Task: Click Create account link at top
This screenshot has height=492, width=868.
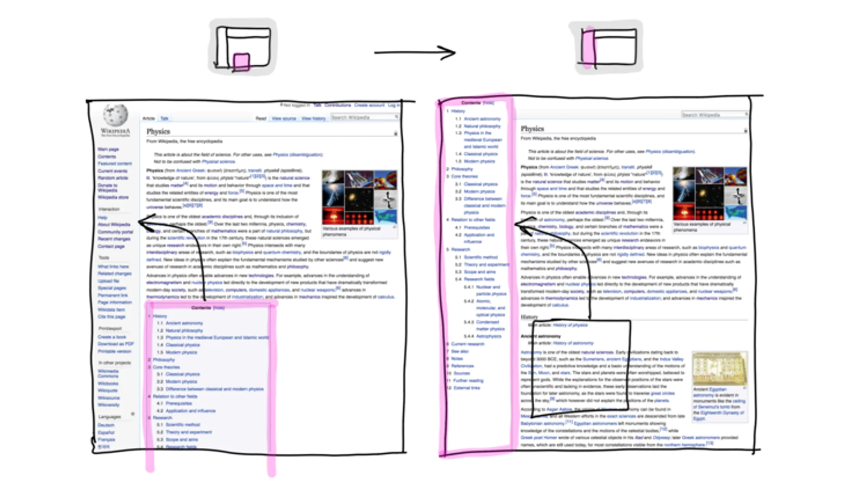Action: click(369, 105)
